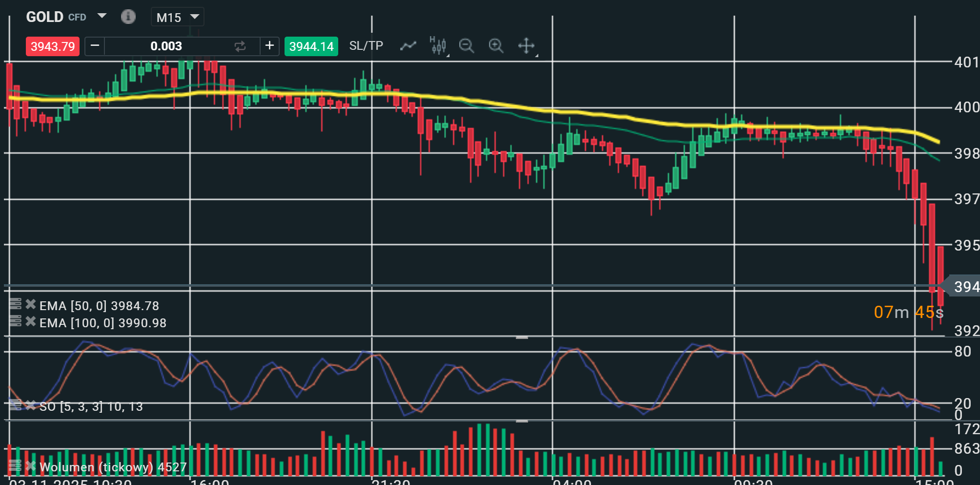The height and width of the screenshot is (485, 980).
Task: Decrease volume with the minus button
Action: 95,46
